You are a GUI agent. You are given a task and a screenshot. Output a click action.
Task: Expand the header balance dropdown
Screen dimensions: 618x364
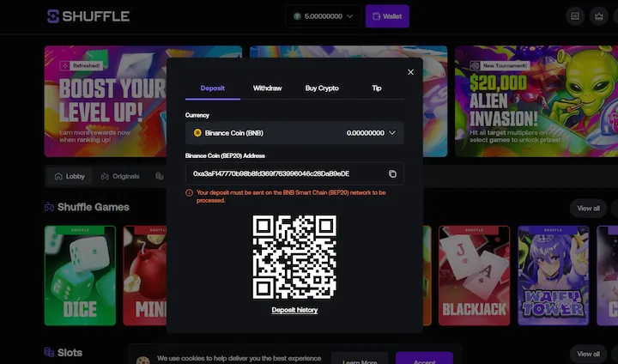324,16
